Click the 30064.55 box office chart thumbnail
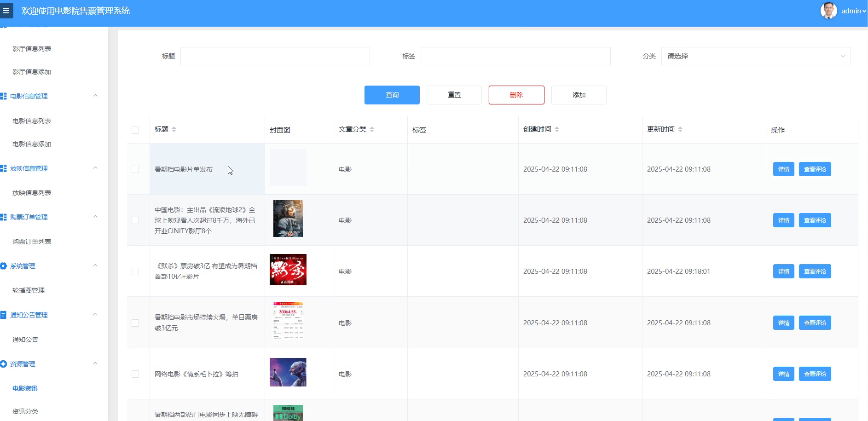Screen dimensions: 868x421 [x=288, y=321]
